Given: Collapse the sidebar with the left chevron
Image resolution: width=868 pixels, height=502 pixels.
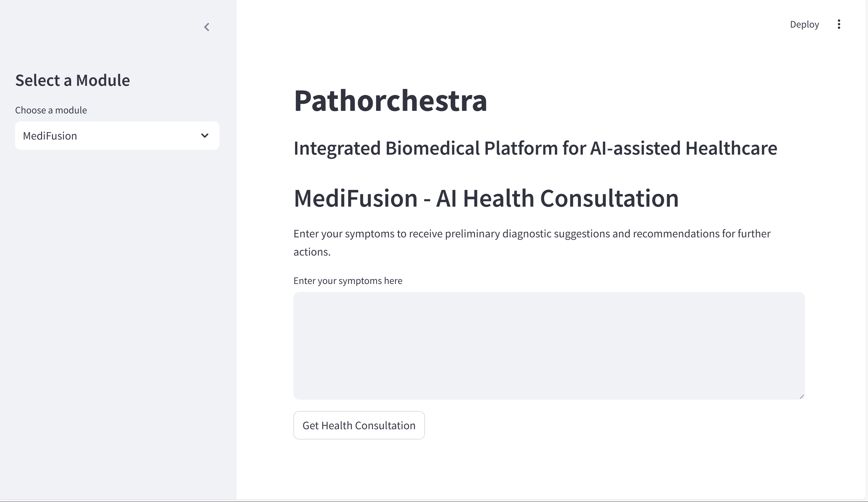Looking at the screenshot, I should click(207, 27).
